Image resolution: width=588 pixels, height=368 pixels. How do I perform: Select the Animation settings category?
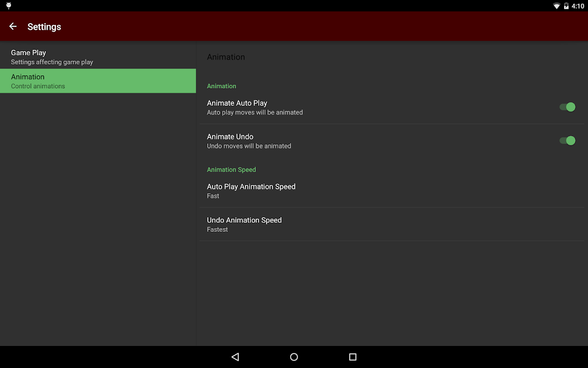pos(98,81)
